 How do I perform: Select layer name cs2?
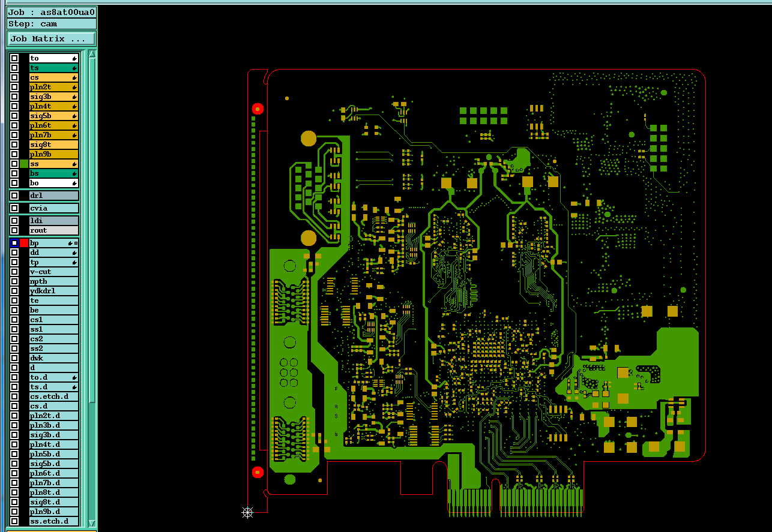pyautogui.click(x=54, y=339)
